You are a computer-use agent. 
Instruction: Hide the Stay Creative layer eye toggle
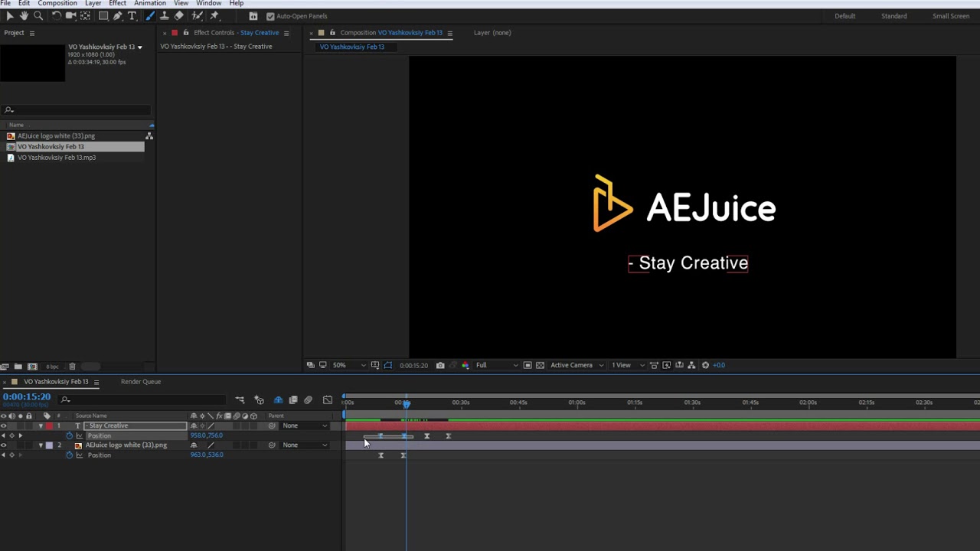coord(4,425)
